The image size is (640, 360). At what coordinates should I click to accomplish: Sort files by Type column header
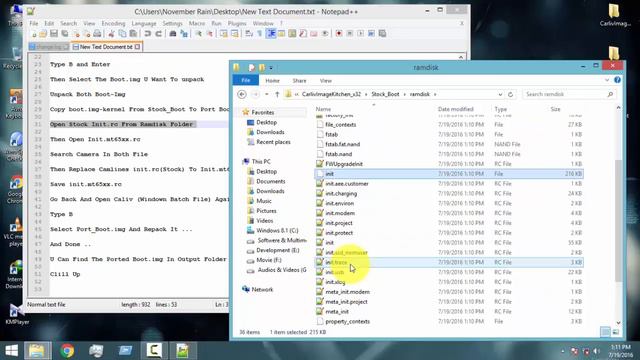tap(500, 109)
